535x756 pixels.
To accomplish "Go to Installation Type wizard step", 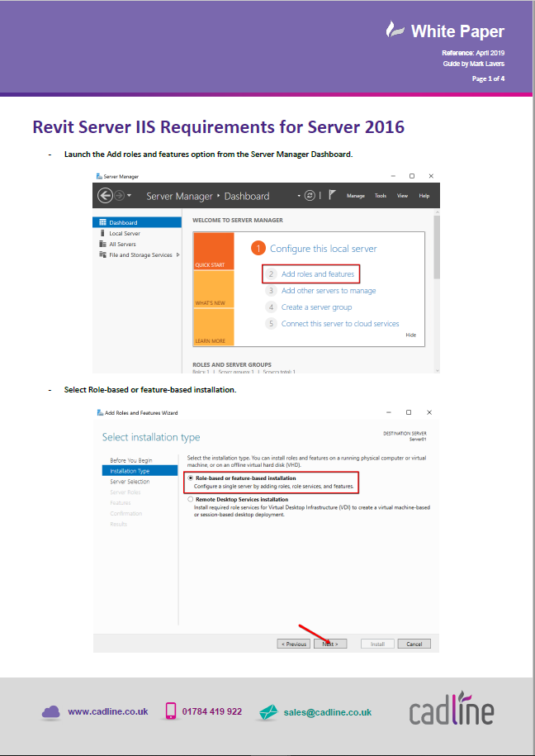I will point(140,471).
